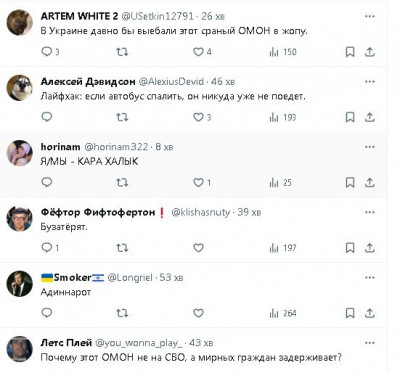
Task: Share Алексей Дэвидсон's tweet
Action: pos(369,117)
